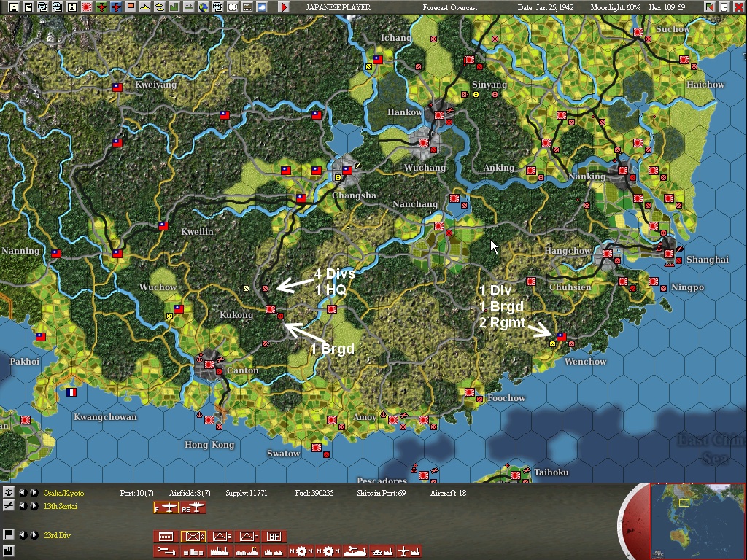Click the crosshair target toolbar icon
747x560 pixels.
click(x=217, y=7)
